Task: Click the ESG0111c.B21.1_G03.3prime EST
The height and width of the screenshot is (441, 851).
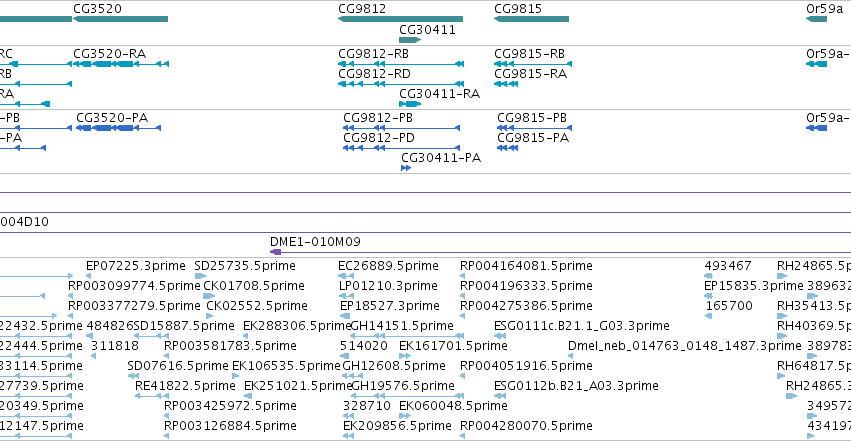Action: [582, 326]
